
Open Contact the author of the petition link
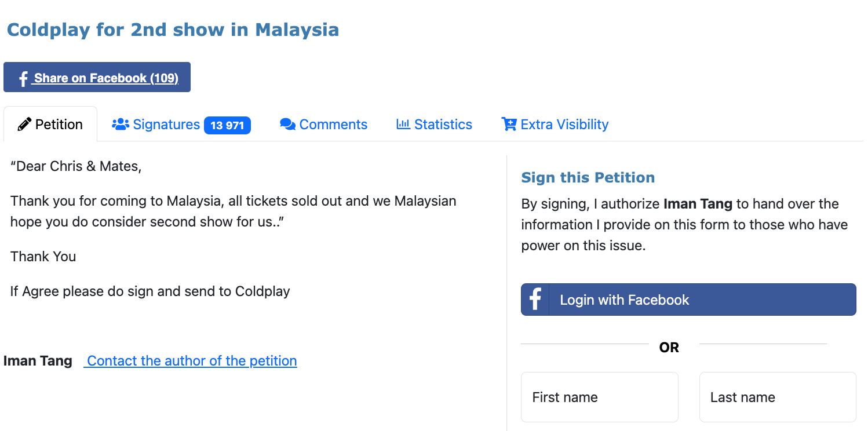(x=190, y=360)
